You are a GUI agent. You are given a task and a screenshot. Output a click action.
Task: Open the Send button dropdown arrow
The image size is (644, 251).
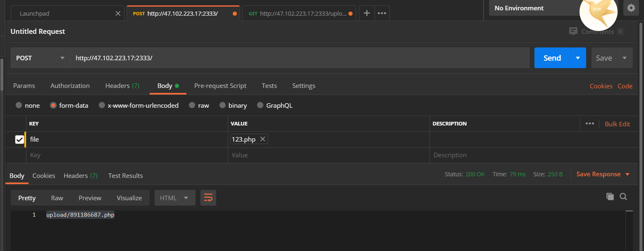(x=578, y=58)
